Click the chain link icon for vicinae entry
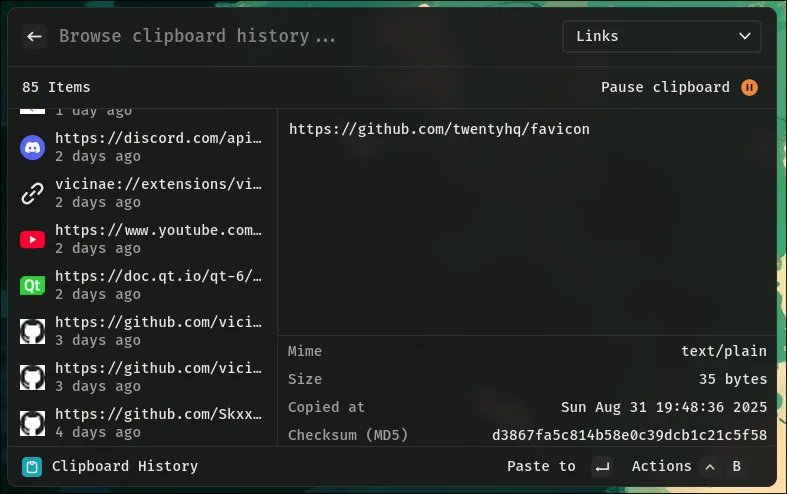Image resolution: width=787 pixels, height=494 pixels. pyautogui.click(x=33, y=194)
